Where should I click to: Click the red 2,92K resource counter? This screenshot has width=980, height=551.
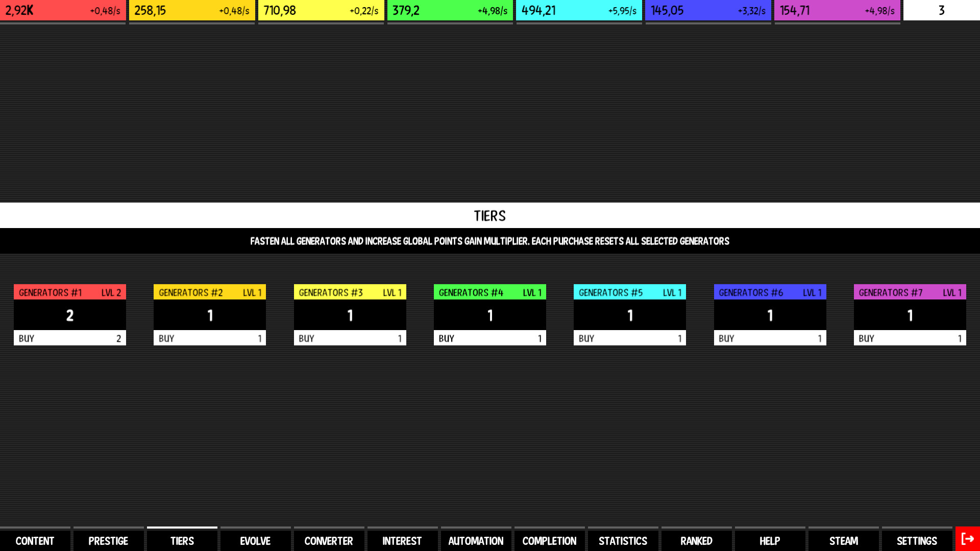[63, 10]
